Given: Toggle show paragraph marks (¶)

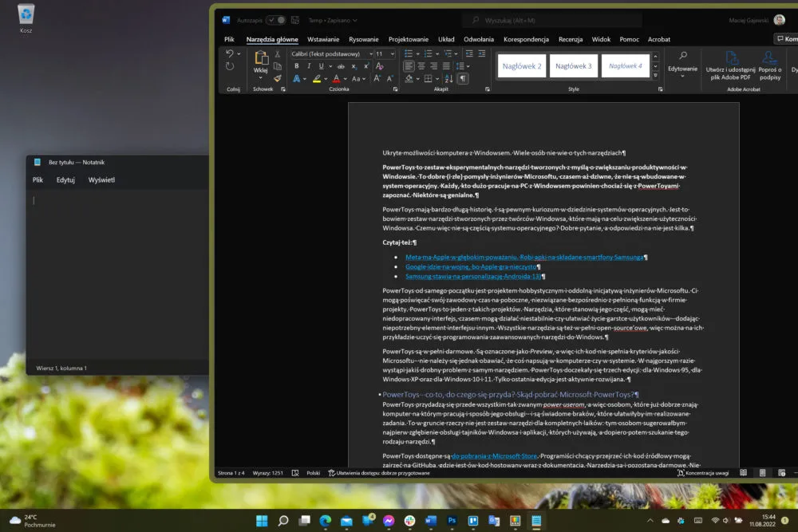Looking at the screenshot, I should point(463,78).
